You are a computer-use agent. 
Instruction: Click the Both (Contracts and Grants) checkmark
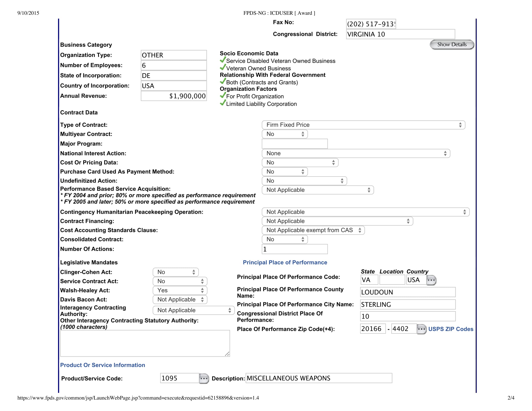click(223, 81)
